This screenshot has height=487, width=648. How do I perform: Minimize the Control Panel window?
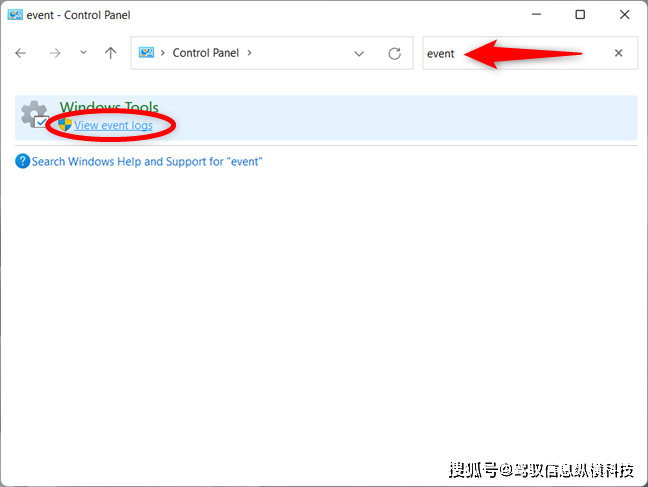[536, 14]
